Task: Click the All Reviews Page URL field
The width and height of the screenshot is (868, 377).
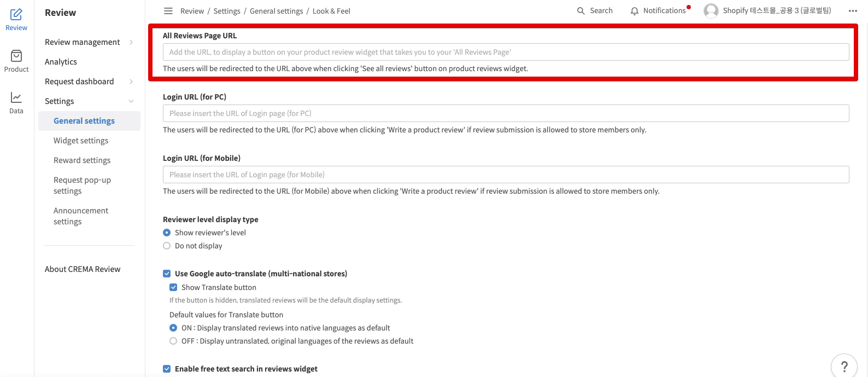Action: 506,52
